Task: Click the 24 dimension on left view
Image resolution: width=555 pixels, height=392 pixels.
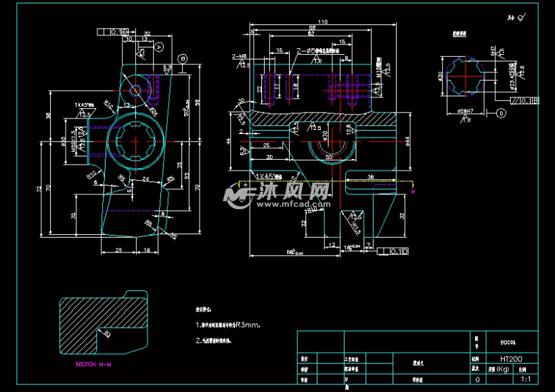Action: pyautogui.click(x=146, y=179)
